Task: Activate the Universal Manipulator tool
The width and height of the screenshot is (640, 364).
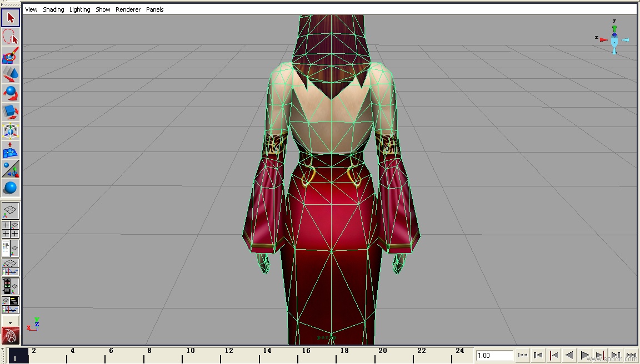Action: click(11, 131)
